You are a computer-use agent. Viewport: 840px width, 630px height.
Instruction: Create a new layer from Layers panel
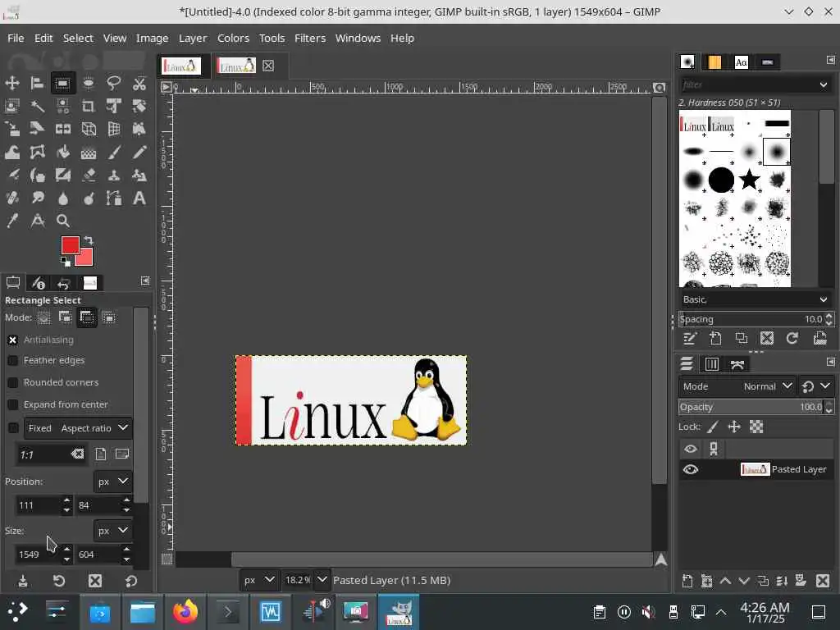tap(687, 581)
